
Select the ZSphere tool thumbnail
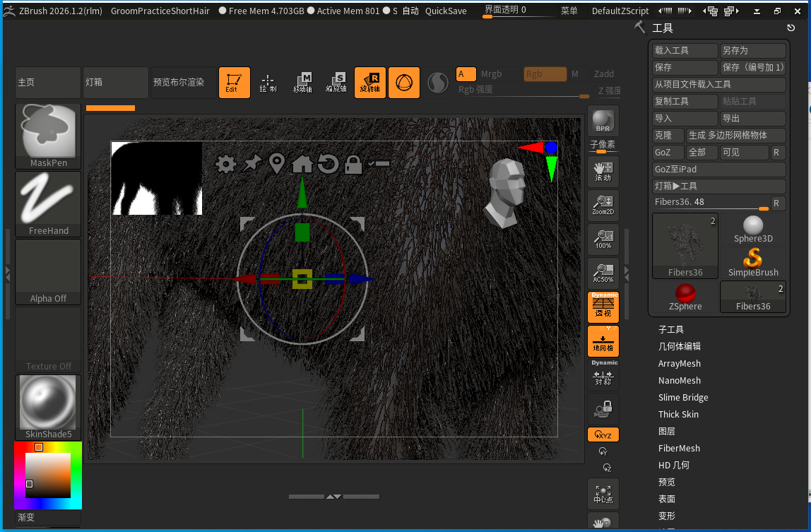[x=684, y=297]
